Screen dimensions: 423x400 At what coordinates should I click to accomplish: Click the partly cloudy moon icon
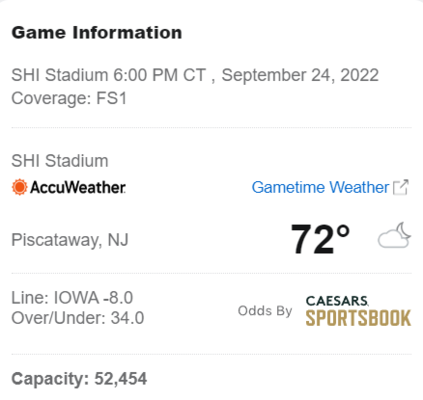pyautogui.click(x=394, y=235)
